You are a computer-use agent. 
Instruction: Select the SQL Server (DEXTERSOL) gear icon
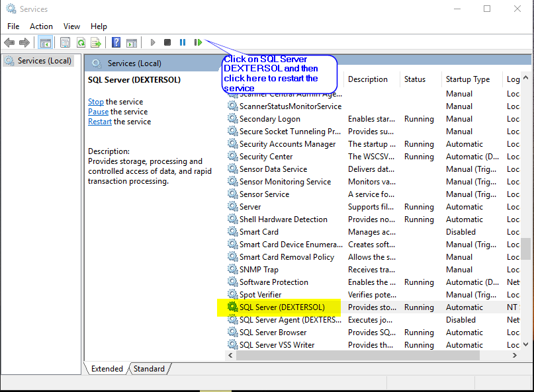pyautogui.click(x=233, y=307)
